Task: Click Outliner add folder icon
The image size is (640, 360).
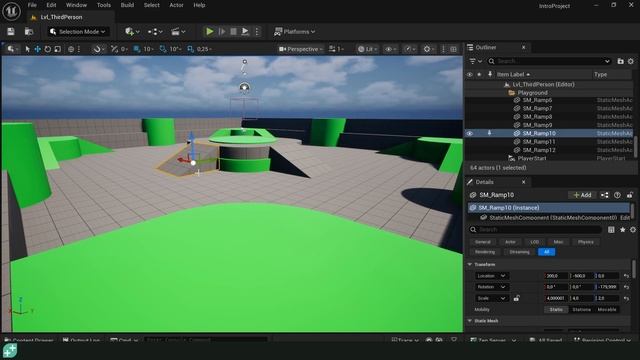Action: pyautogui.click(x=620, y=61)
